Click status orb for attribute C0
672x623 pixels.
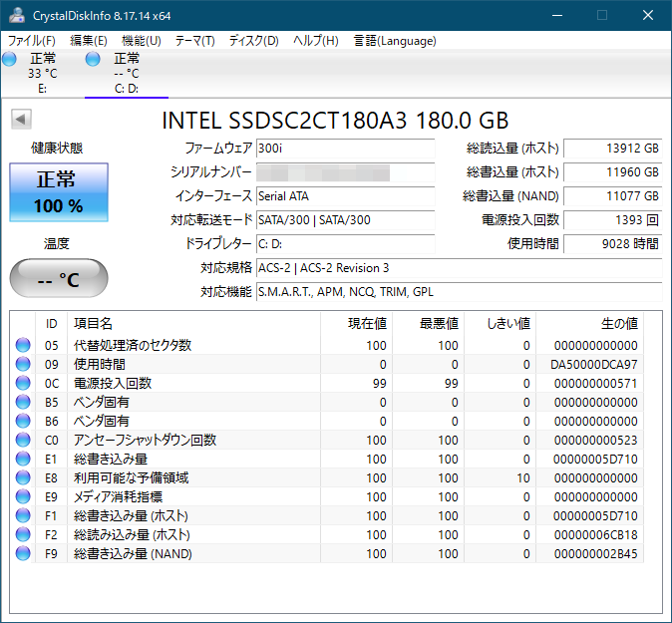pos(23,440)
